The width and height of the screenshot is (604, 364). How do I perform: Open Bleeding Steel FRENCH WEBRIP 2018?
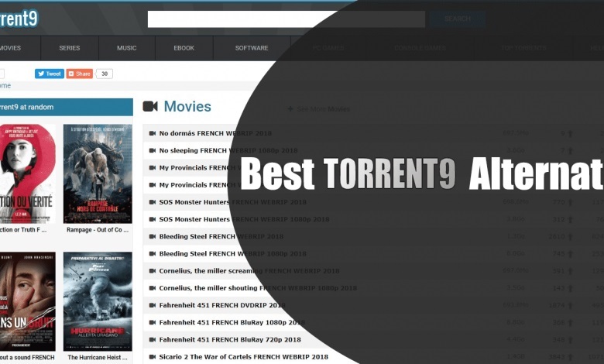221,236
